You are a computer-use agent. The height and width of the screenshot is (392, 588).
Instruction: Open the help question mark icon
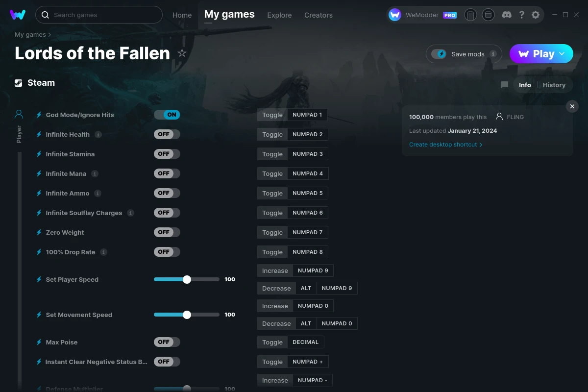point(522,15)
